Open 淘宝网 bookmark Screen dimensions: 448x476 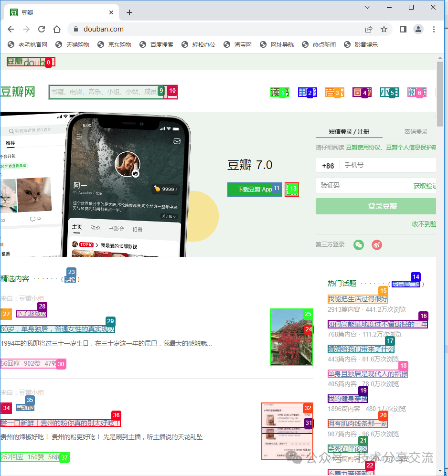pyautogui.click(x=237, y=44)
